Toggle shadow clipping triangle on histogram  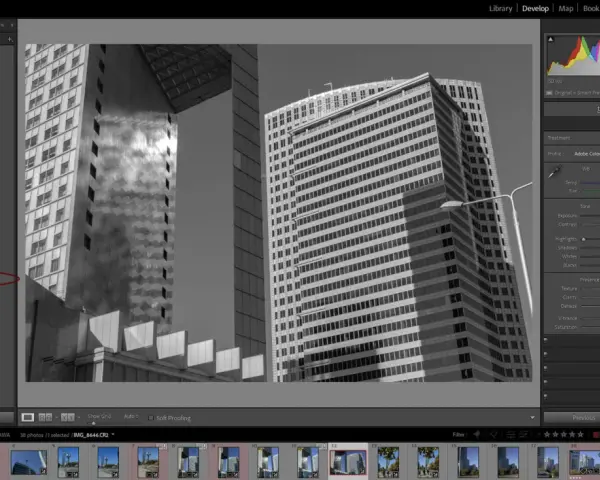pos(550,39)
